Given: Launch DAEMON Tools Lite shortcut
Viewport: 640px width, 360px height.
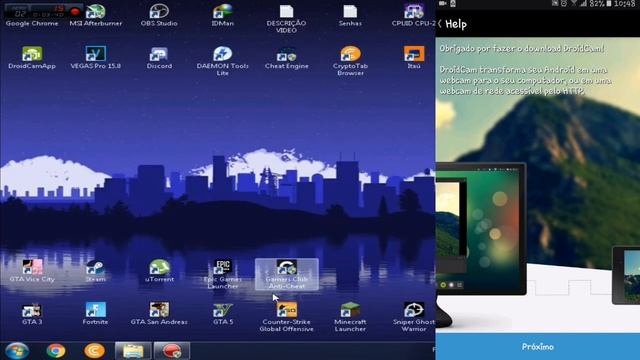Looking at the screenshot, I should [x=222, y=61].
